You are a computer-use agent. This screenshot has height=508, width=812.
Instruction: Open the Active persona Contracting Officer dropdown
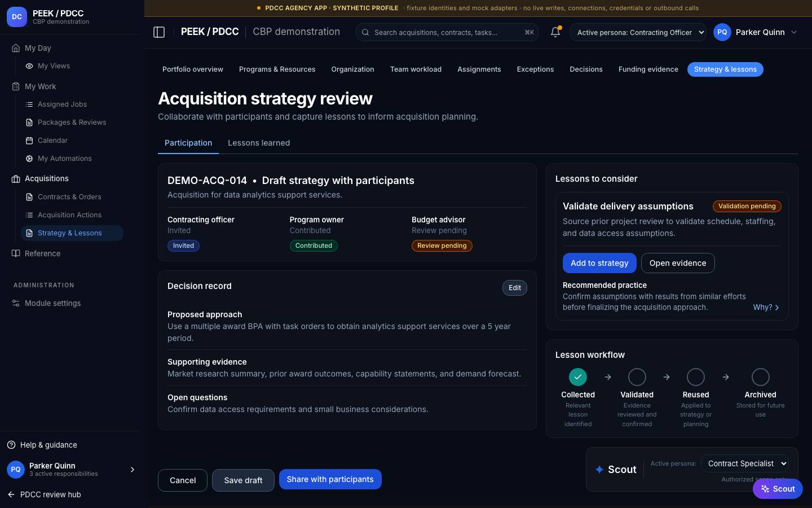[x=638, y=32]
